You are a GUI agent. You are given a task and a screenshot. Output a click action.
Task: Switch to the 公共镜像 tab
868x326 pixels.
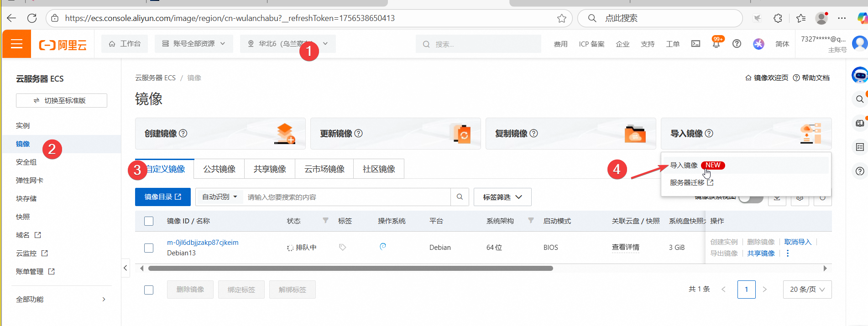(219, 169)
